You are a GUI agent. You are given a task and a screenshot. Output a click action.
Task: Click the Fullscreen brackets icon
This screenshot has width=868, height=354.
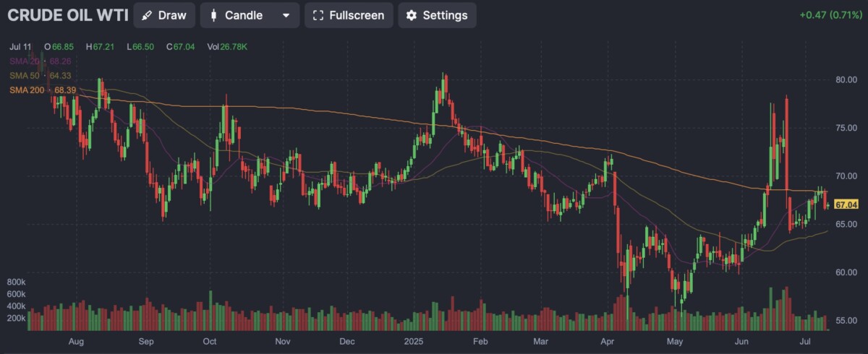318,15
